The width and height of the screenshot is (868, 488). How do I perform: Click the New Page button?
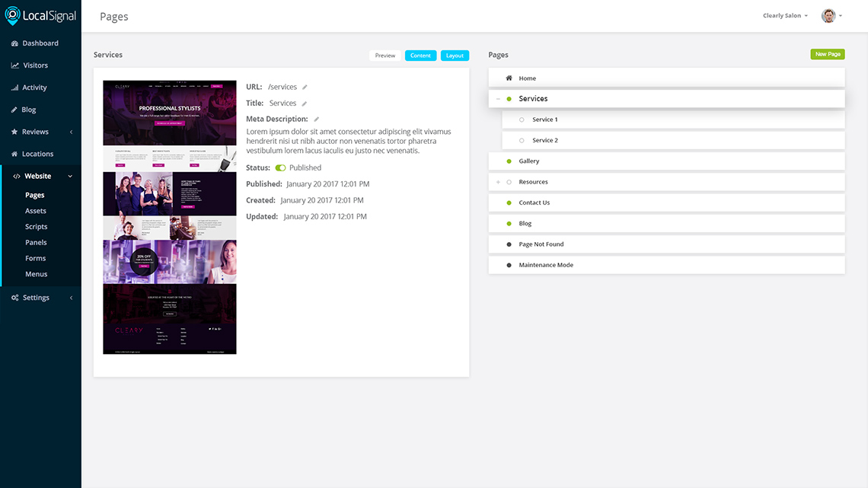pyautogui.click(x=828, y=54)
